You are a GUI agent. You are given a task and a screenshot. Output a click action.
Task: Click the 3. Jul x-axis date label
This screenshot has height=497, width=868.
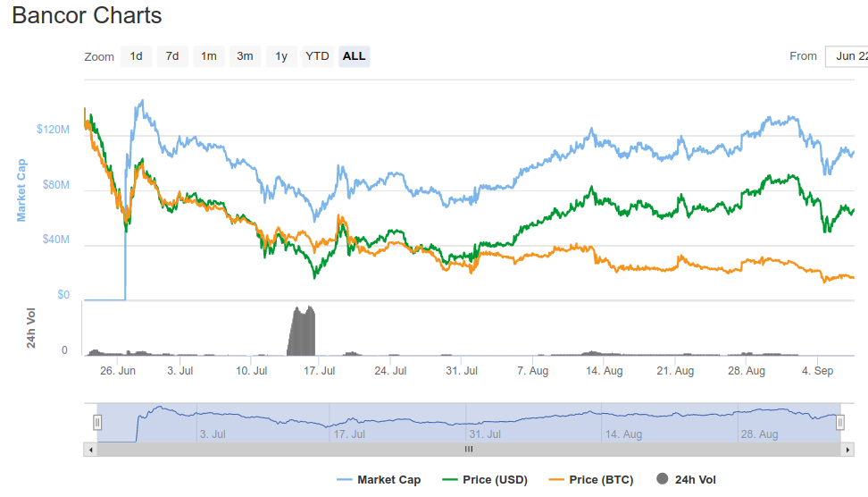tap(179, 371)
